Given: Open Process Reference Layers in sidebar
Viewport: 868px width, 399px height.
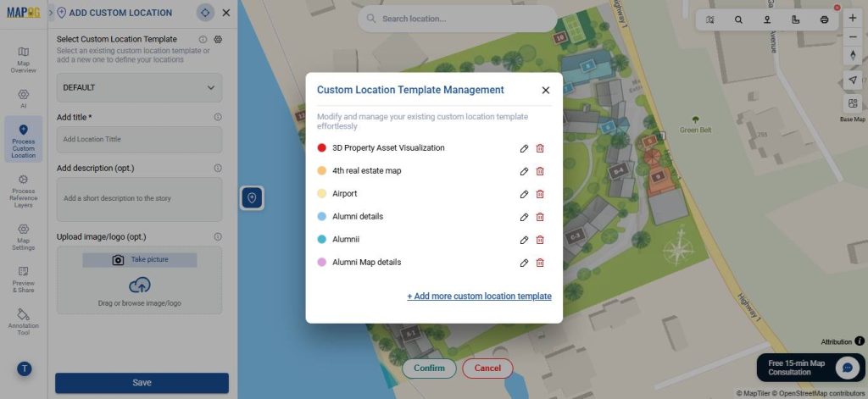Looking at the screenshot, I should [x=23, y=191].
